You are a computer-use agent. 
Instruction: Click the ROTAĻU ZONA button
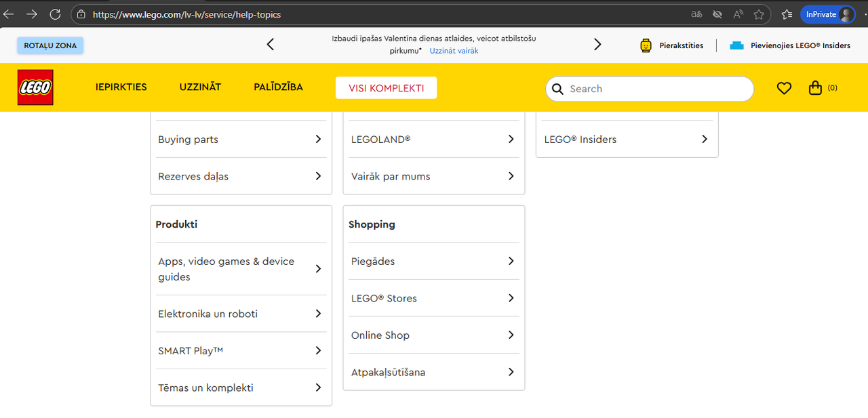(x=50, y=45)
